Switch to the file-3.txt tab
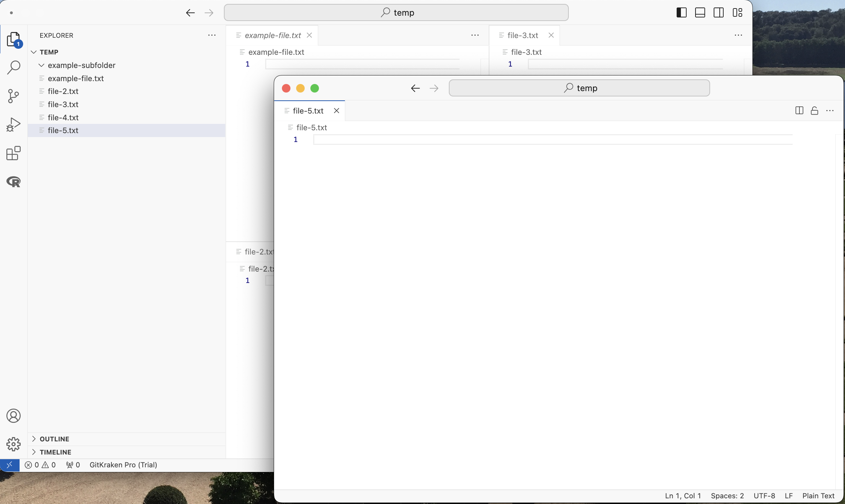This screenshot has width=845, height=504. (x=522, y=35)
